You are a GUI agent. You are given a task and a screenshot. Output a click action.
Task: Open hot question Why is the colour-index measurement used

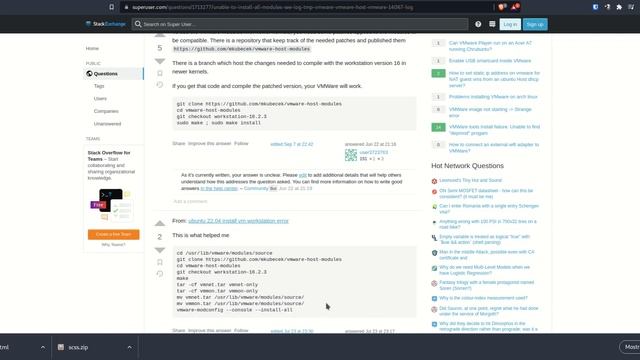pos(483,298)
